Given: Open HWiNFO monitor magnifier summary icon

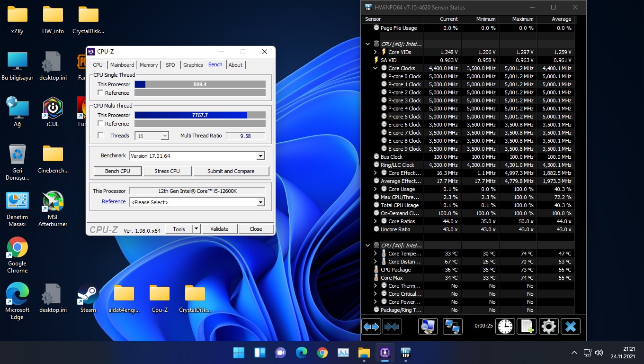Looking at the screenshot, I should 428,326.
